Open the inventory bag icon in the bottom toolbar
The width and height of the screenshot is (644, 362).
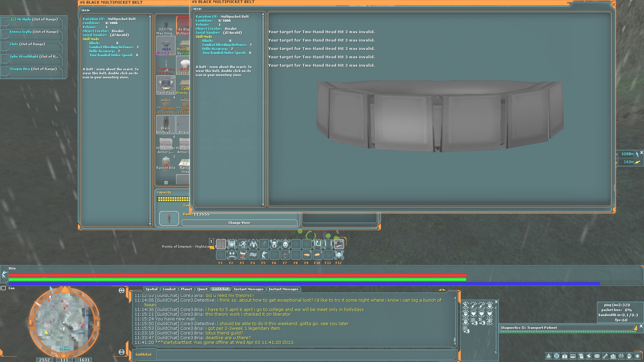pos(565,356)
